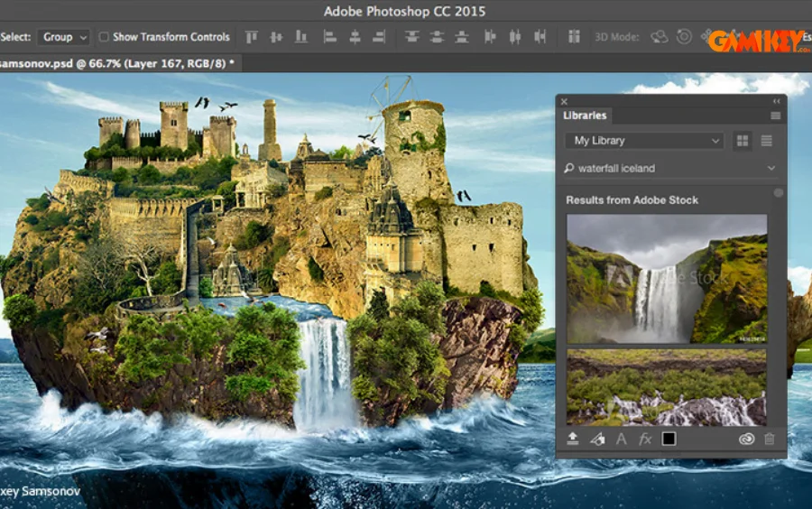Align right edges of selected layers
Screen dimensions: 812x509
[380, 37]
